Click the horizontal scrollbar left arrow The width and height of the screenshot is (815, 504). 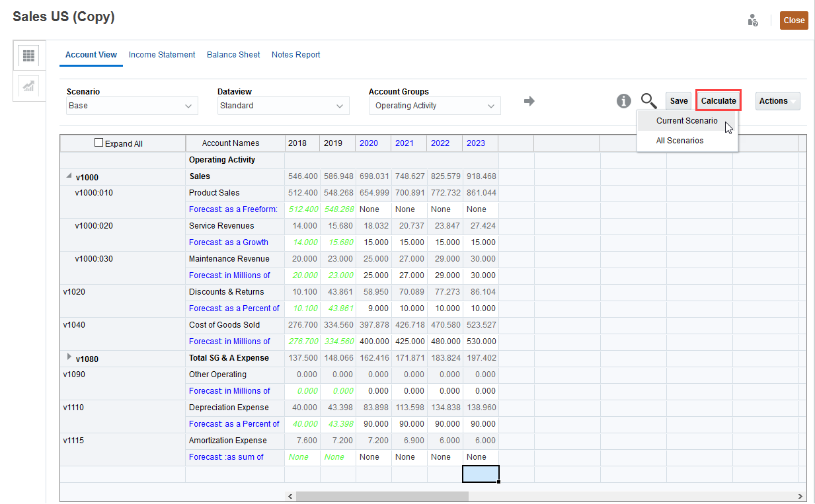coord(290,496)
